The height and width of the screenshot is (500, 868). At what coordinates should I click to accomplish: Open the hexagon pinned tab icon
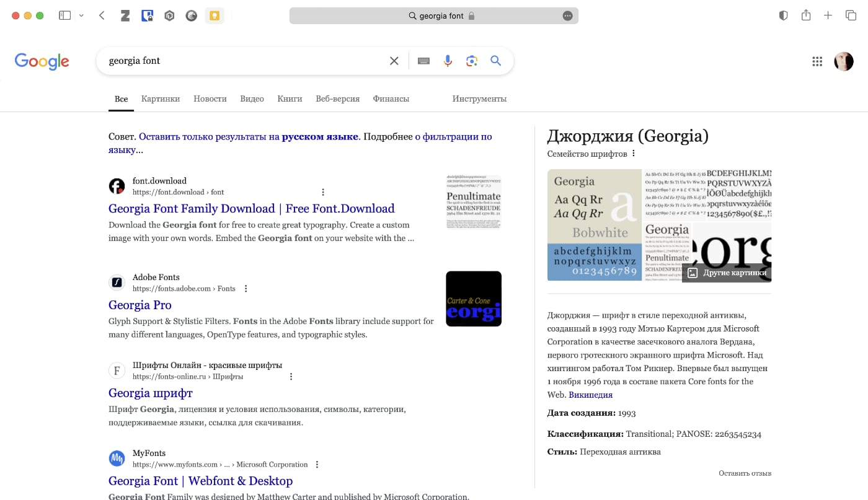(x=169, y=16)
